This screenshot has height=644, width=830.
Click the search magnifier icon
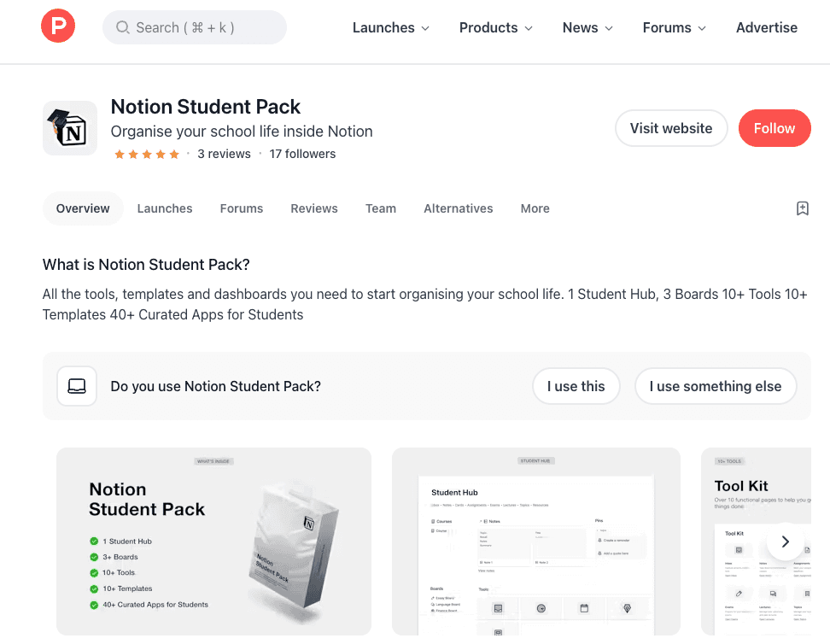pos(122,27)
